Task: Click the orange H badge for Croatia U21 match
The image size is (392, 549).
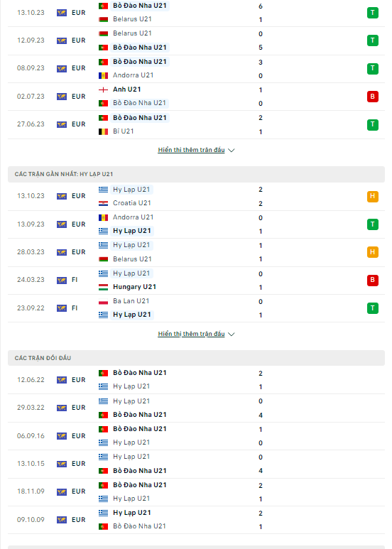Action: pyautogui.click(x=372, y=196)
